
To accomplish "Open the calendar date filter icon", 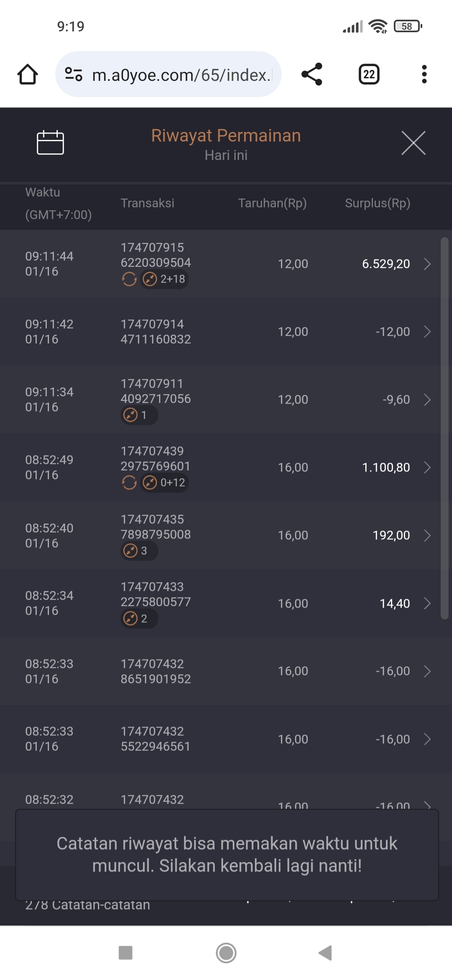I will point(50,142).
